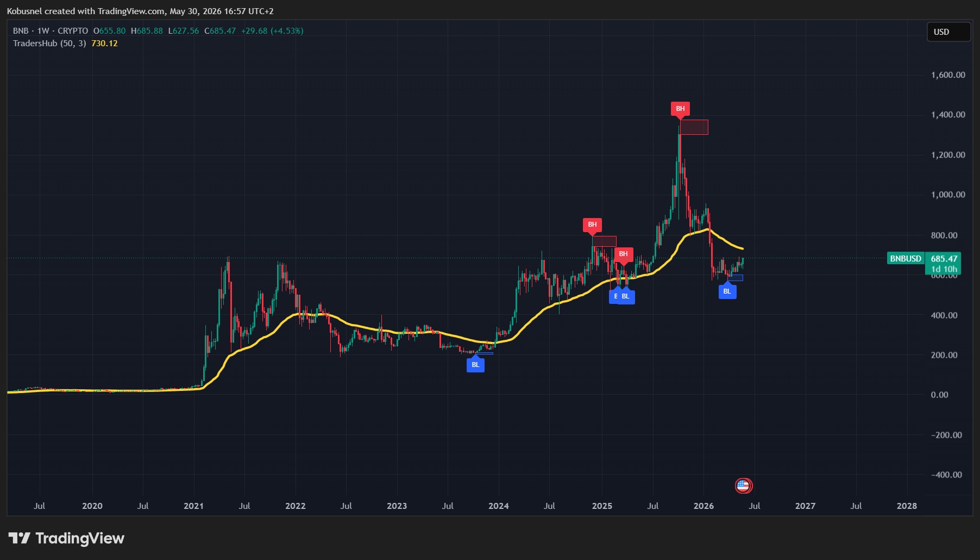
Task: Click the blue support zone box near 600
Action: (x=736, y=278)
